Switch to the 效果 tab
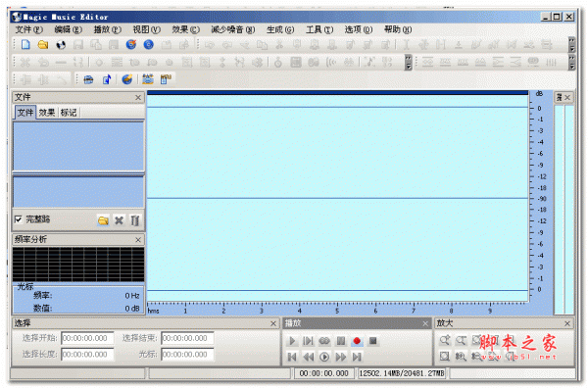Image resolution: width=588 pixels, height=388 pixels. coord(47,113)
